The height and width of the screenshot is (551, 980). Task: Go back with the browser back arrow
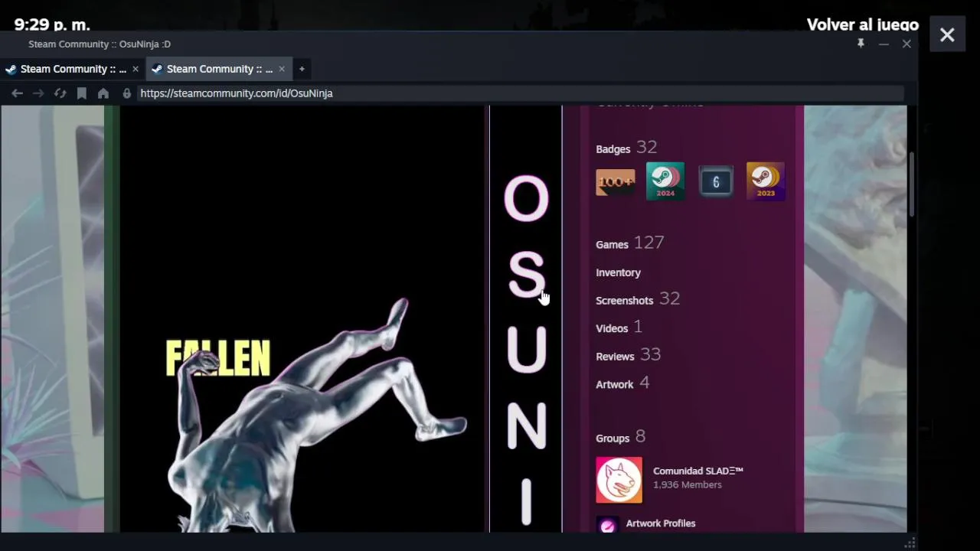(17, 93)
